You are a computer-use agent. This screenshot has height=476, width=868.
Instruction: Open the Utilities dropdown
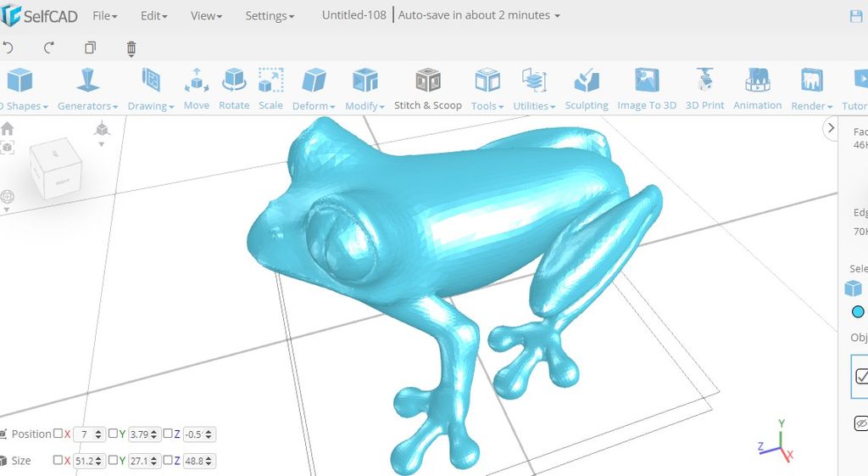click(x=534, y=88)
